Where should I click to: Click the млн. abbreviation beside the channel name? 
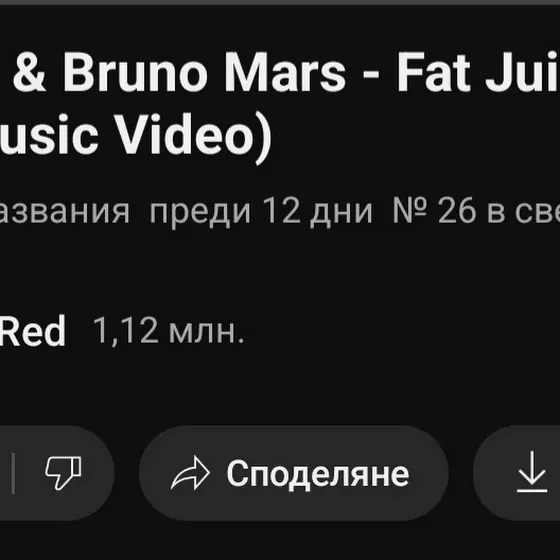(206, 332)
